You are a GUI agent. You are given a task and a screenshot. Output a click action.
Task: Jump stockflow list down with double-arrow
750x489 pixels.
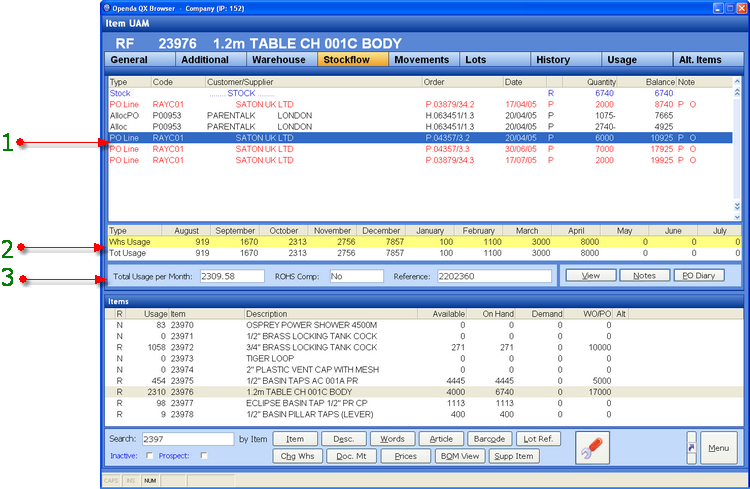[737, 206]
